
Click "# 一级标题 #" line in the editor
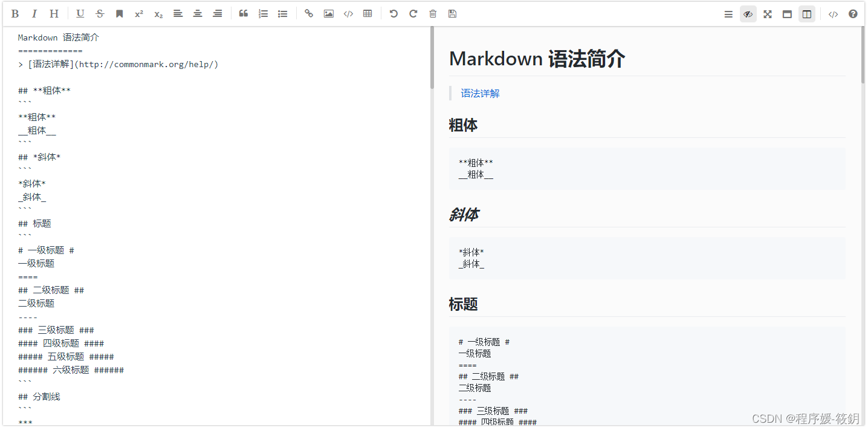click(x=46, y=250)
